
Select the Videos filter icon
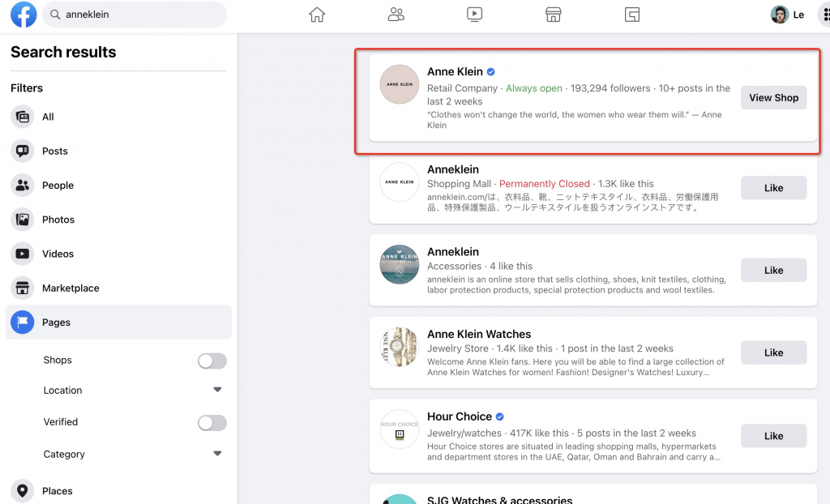[x=22, y=254]
